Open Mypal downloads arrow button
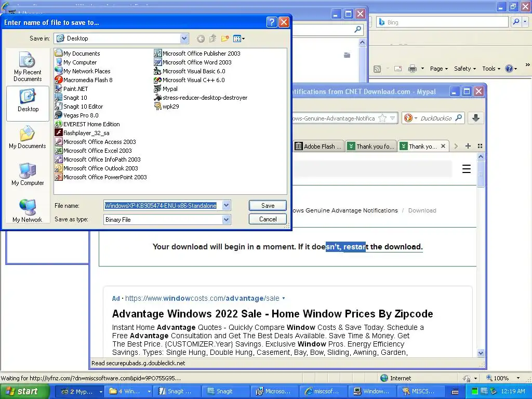 (x=476, y=118)
